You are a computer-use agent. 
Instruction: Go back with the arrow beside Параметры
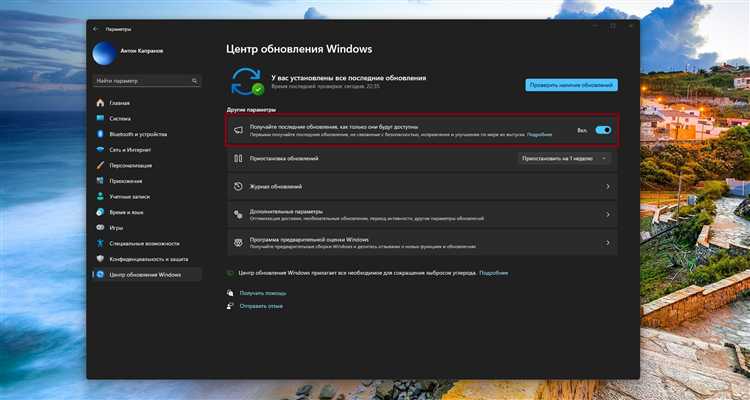click(96, 29)
